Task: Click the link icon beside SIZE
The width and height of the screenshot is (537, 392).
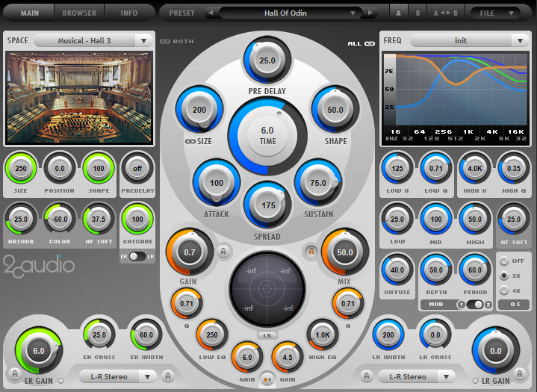Action: pos(190,141)
